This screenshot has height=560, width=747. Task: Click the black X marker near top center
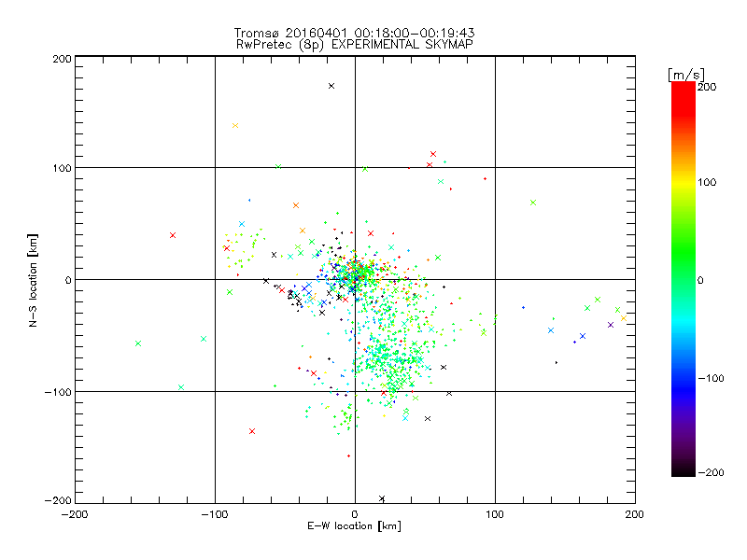point(331,86)
